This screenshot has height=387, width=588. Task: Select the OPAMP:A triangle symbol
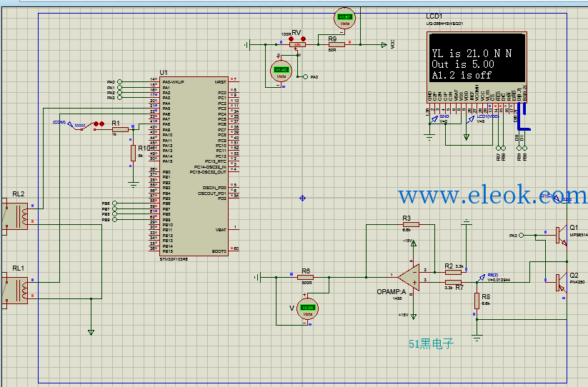point(409,277)
